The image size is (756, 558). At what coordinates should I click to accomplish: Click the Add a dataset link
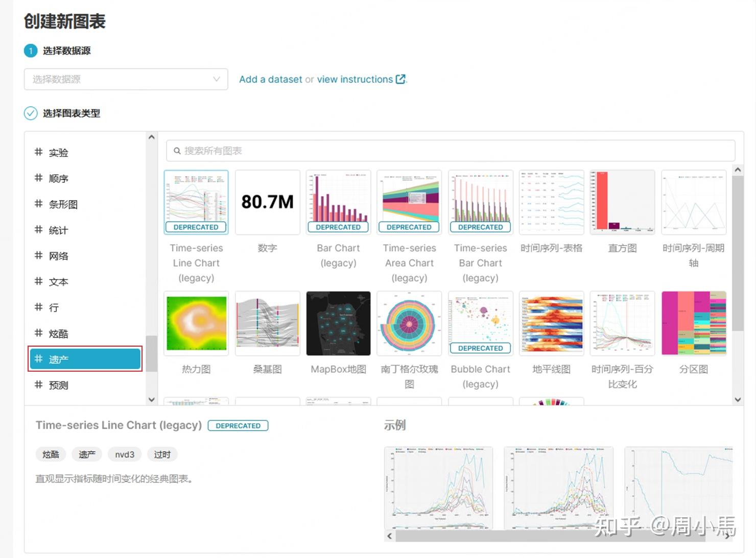click(x=271, y=79)
